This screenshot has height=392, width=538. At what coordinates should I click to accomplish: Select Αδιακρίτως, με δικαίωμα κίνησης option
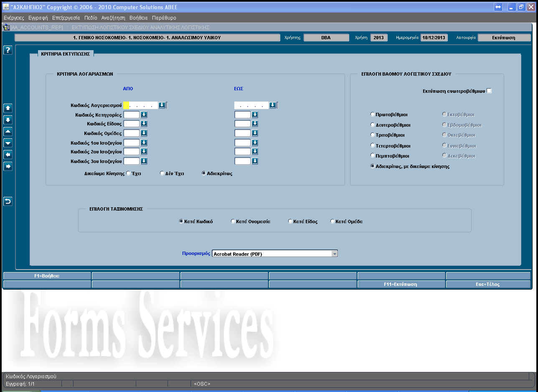pos(373,166)
